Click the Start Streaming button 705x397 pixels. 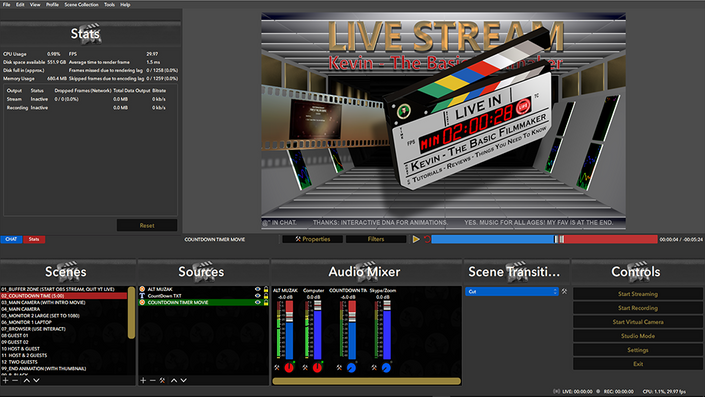[638, 294]
